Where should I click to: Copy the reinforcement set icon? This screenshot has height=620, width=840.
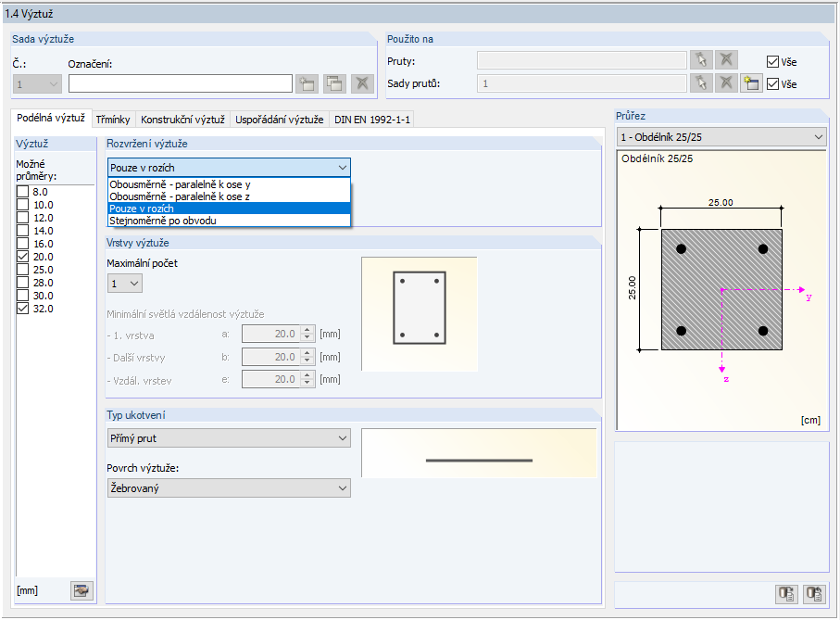click(335, 83)
